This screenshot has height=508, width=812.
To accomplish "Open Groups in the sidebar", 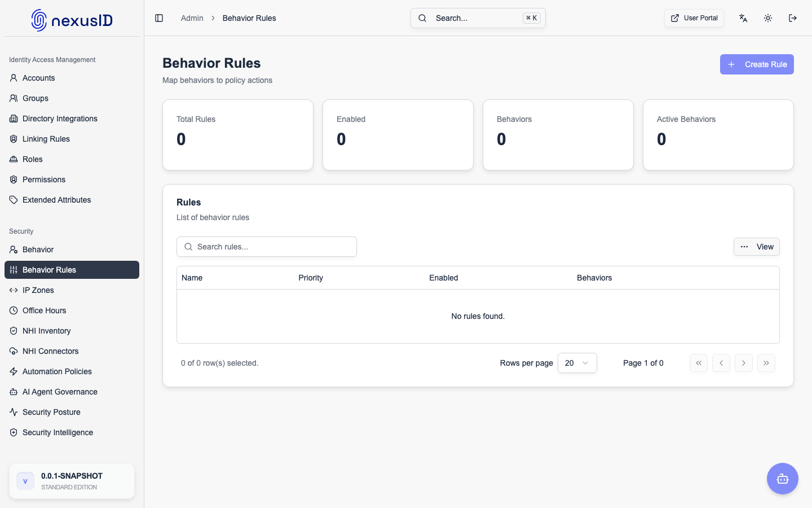I will tap(72, 98).
